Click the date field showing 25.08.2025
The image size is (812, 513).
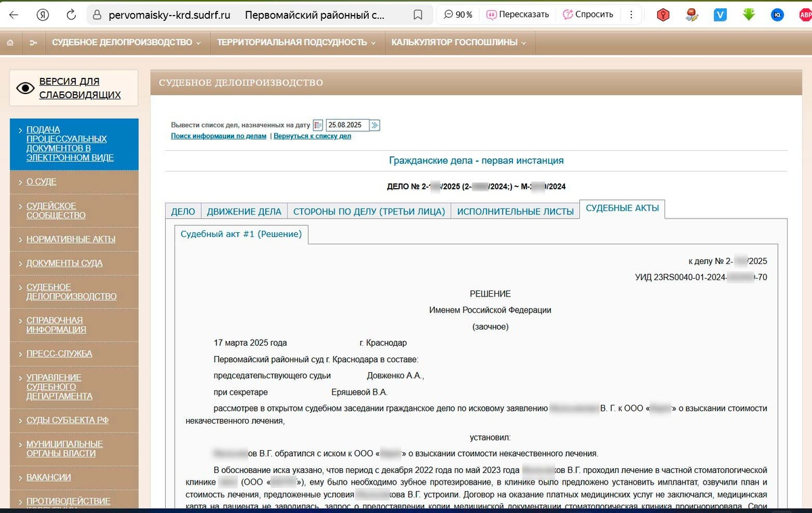(348, 125)
